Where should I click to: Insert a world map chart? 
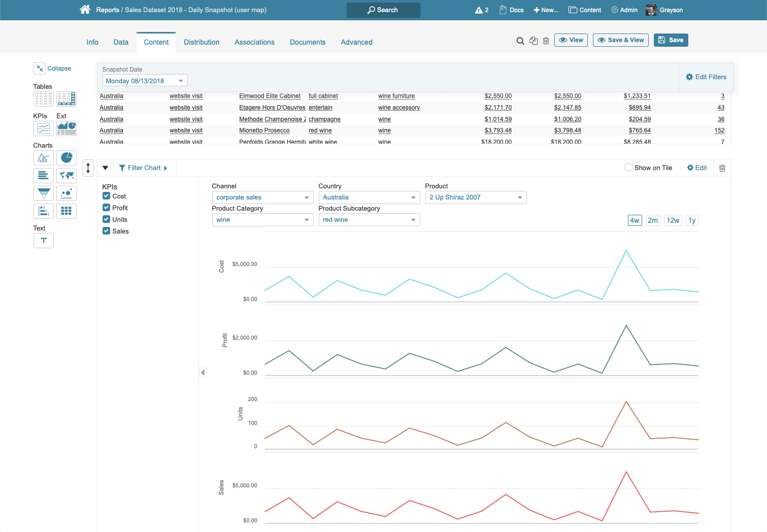(x=66, y=176)
